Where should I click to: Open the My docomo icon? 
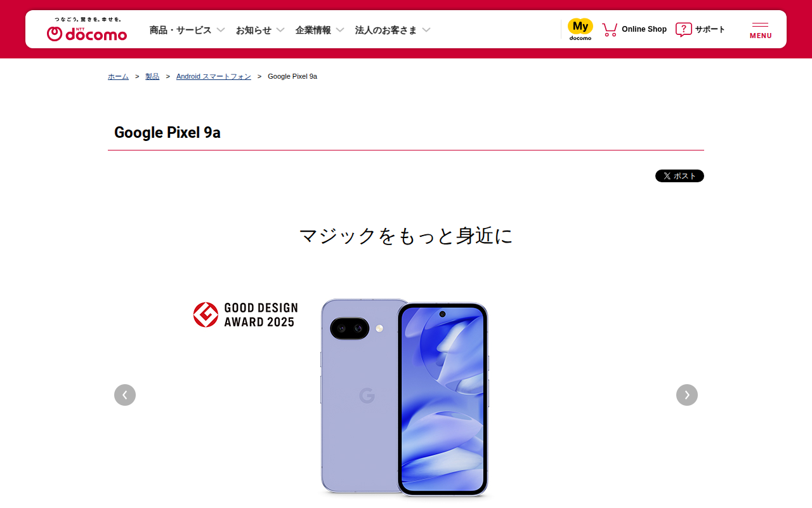tap(580, 29)
